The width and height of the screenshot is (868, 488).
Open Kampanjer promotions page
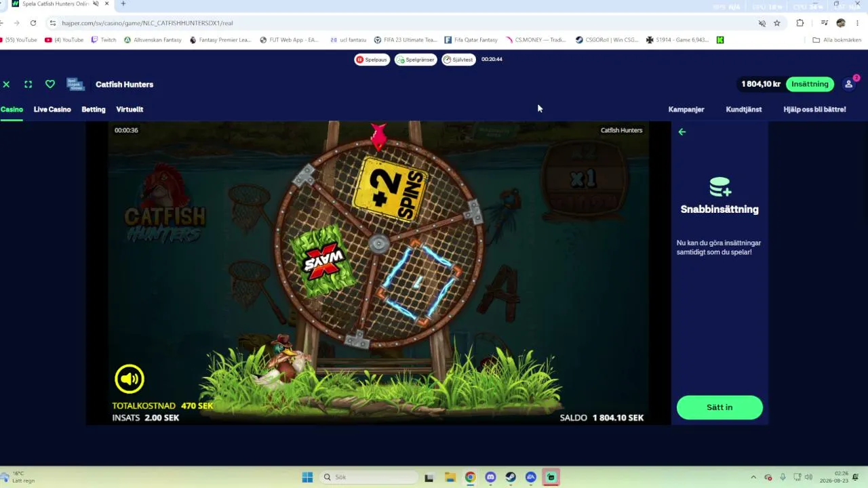point(686,109)
